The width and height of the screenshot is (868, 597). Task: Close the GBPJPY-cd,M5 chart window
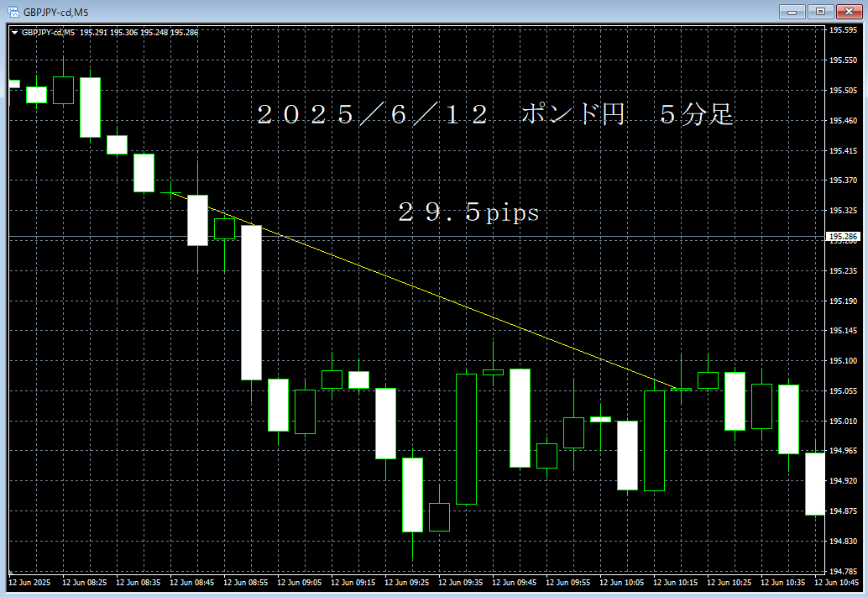(x=850, y=12)
